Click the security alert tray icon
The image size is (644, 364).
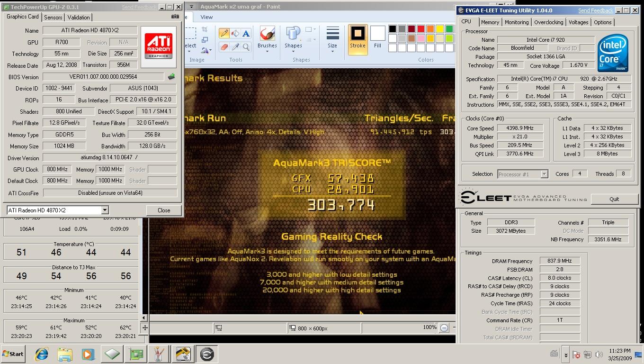point(577,354)
